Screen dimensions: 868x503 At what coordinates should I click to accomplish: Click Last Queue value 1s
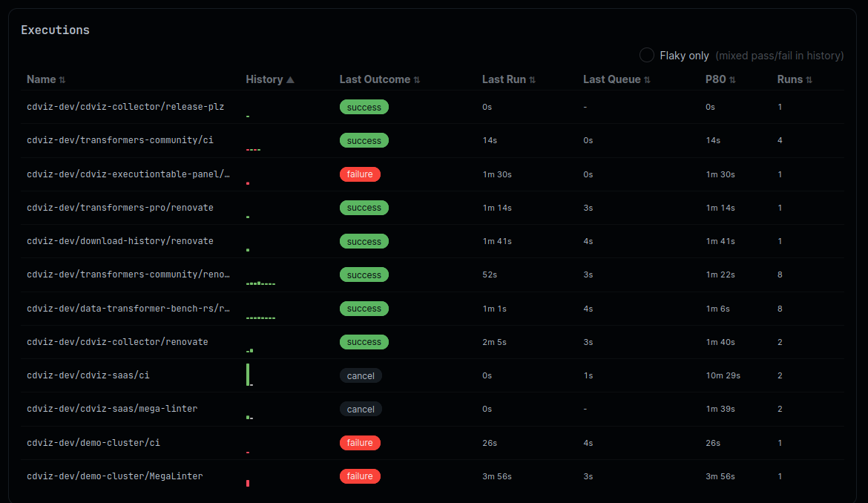tap(588, 375)
